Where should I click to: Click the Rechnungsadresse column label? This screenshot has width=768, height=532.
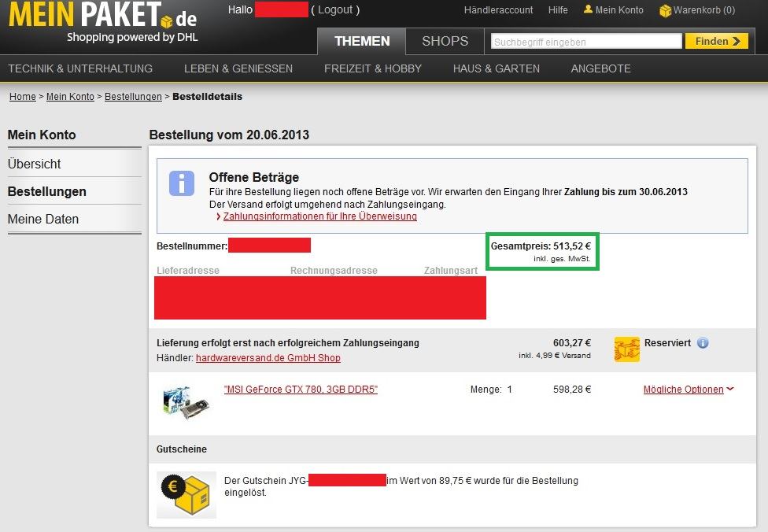(x=334, y=271)
